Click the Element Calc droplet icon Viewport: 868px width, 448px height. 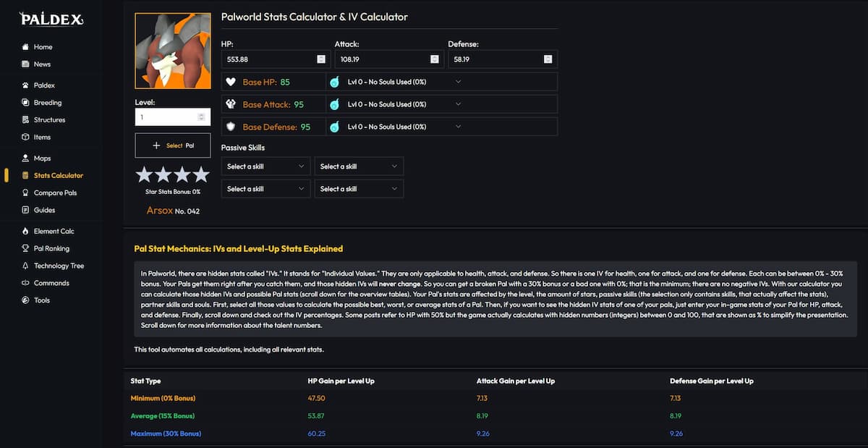coord(25,230)
